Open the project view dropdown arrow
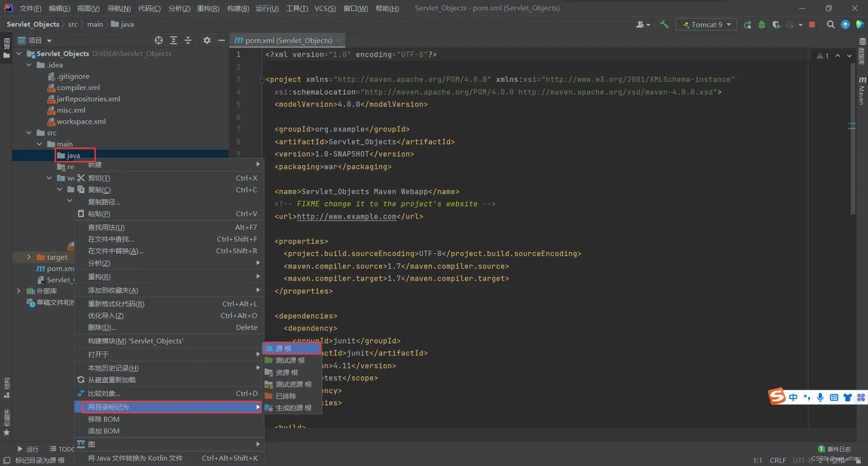Image resolution: width=868 pixels, height=466 pixels. (49, 41)
